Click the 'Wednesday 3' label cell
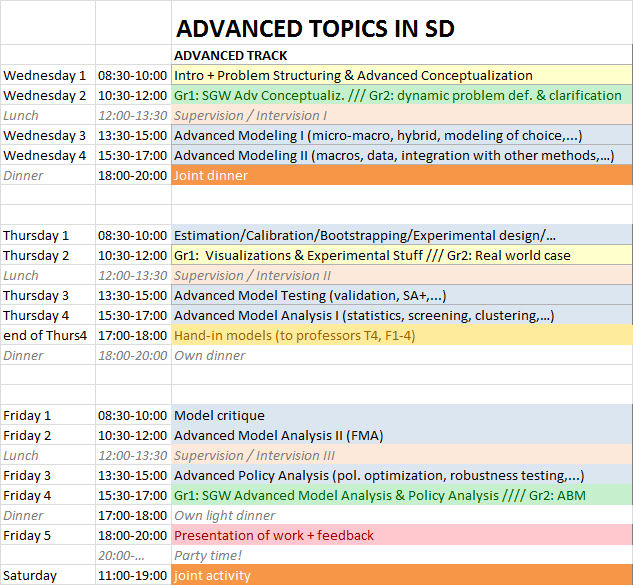This screenshot has width=633, height=585. tap(48, 135)
